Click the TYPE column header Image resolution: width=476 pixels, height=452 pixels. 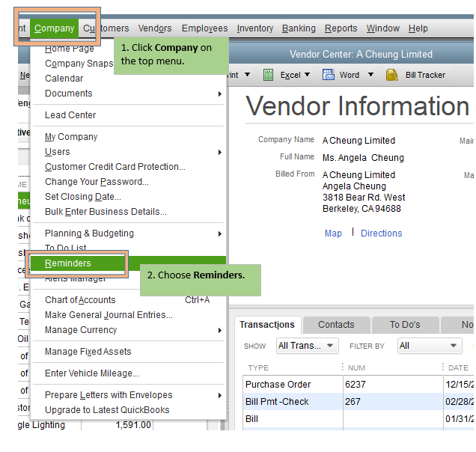[258, 368]
